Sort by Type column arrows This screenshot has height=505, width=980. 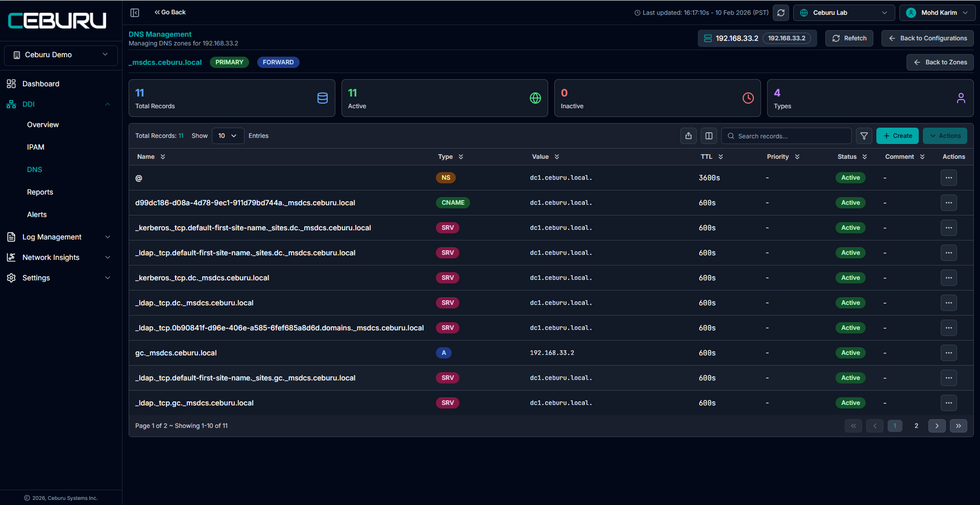[461, 157]
